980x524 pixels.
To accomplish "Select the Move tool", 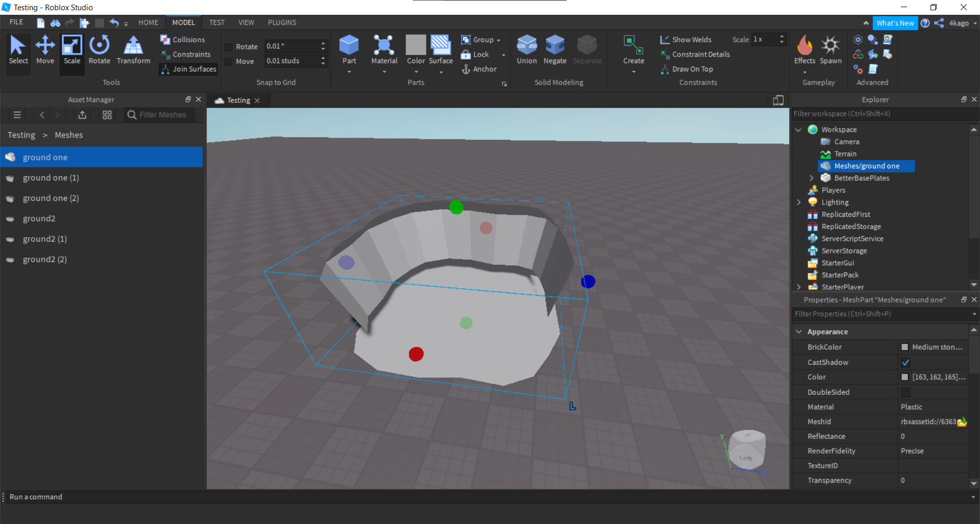I will coord(45,50).
